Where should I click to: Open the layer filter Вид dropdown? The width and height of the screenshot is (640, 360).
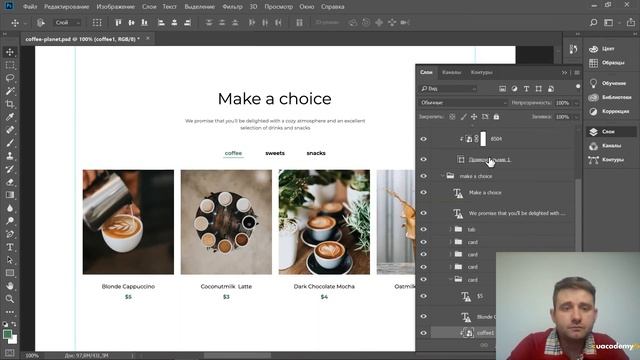point(448,89)
